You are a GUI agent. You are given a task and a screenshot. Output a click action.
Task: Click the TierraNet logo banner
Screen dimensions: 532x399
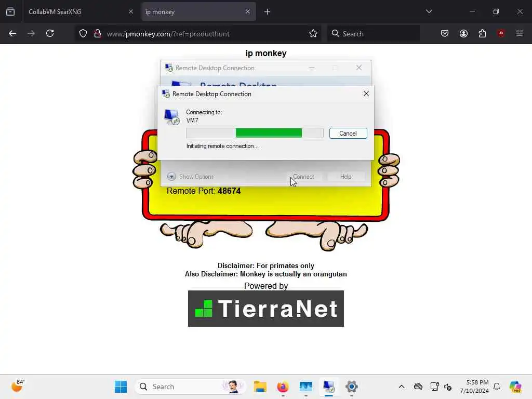click(x=265, y=309)
